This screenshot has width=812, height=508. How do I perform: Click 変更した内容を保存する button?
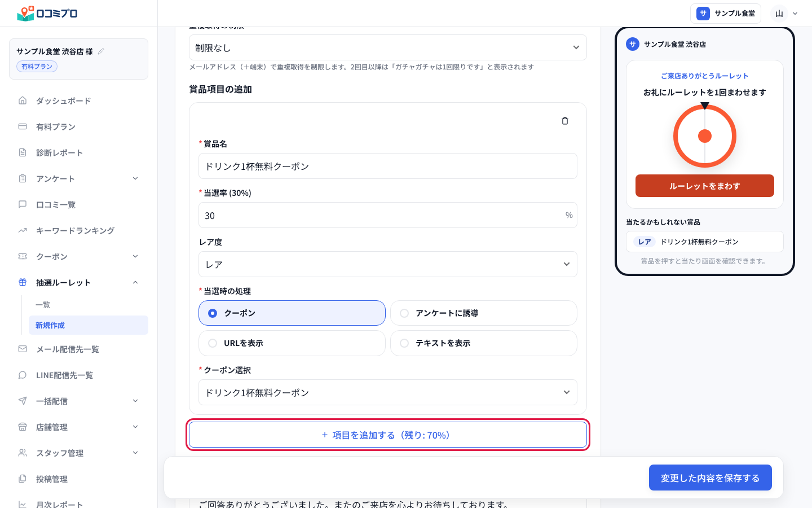[710, 478]
